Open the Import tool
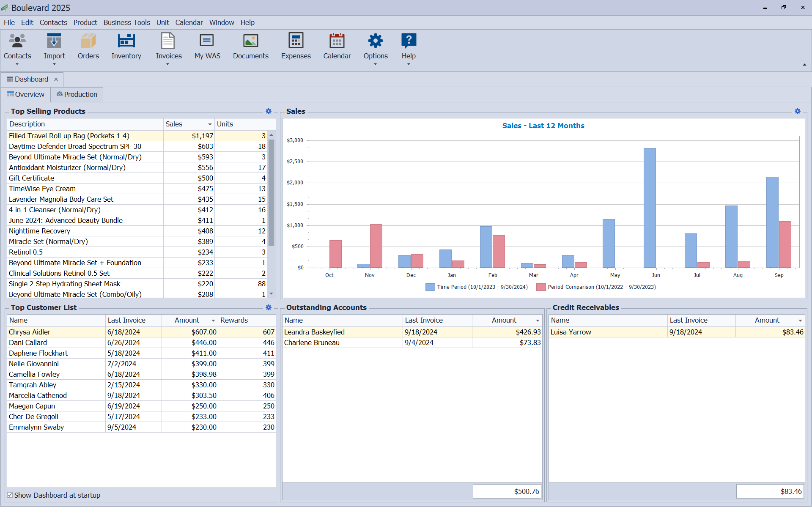The image size is (812, 507). (x=53, y=47)
